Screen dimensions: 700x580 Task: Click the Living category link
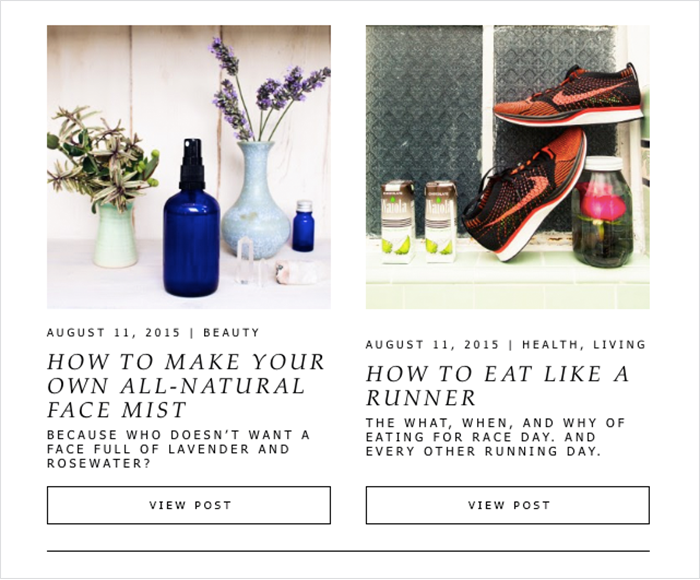[620, 345]
